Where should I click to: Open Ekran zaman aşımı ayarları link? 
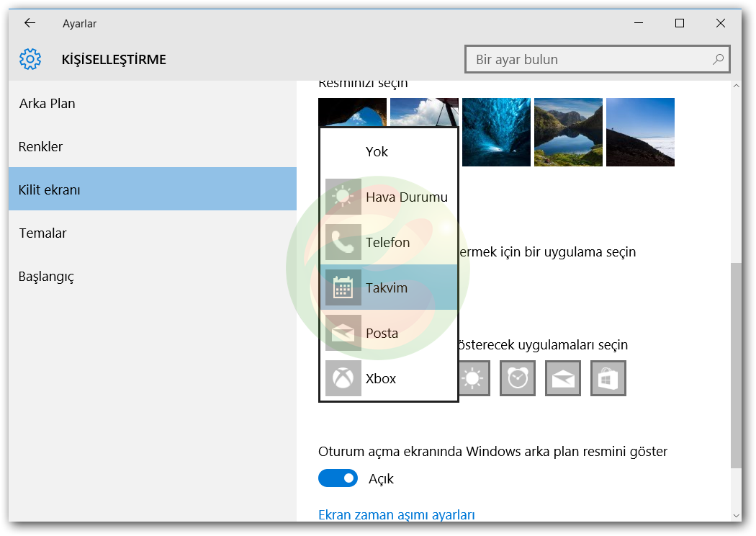pyautogui.click(x=397, y=514)
